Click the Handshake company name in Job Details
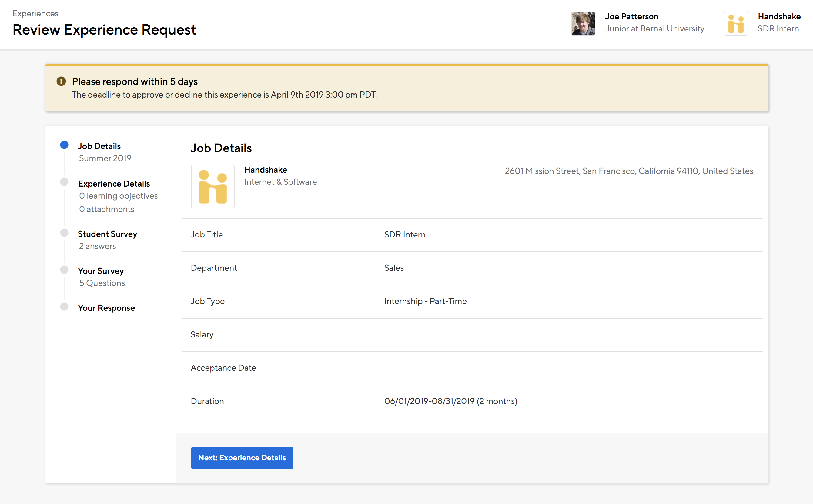Viewport: 813px width, 504px height. pyautogui.click(x=265, y=170)
